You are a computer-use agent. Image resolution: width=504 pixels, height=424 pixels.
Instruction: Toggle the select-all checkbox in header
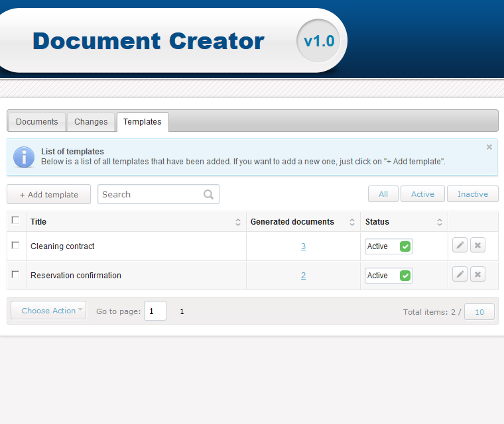pyautogui.click(x=15, y=221)
